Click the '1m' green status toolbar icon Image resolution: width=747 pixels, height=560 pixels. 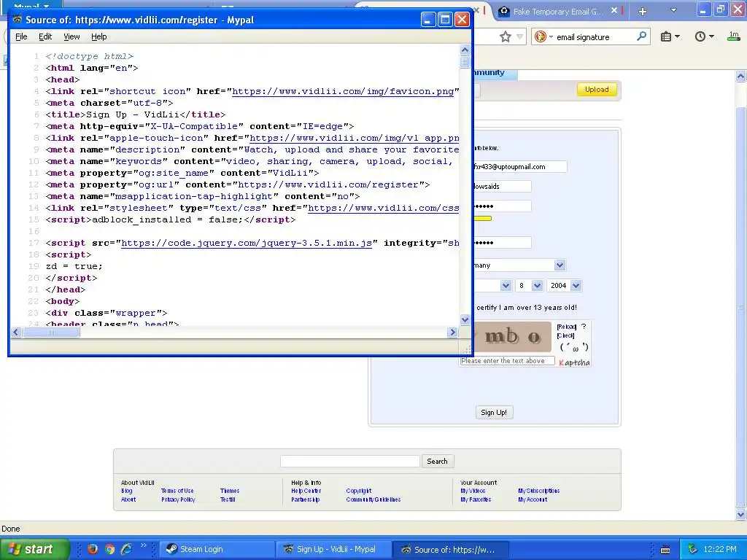click(x=734, y=36)
